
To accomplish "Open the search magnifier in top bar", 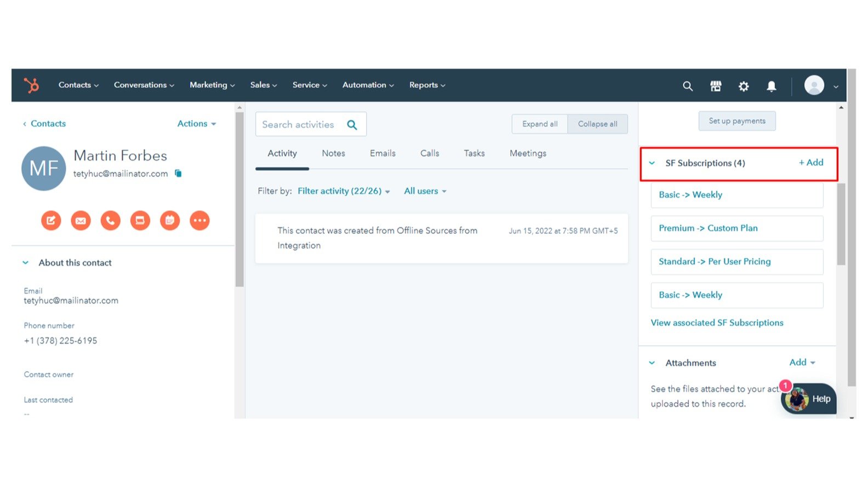I will point(688,86).
